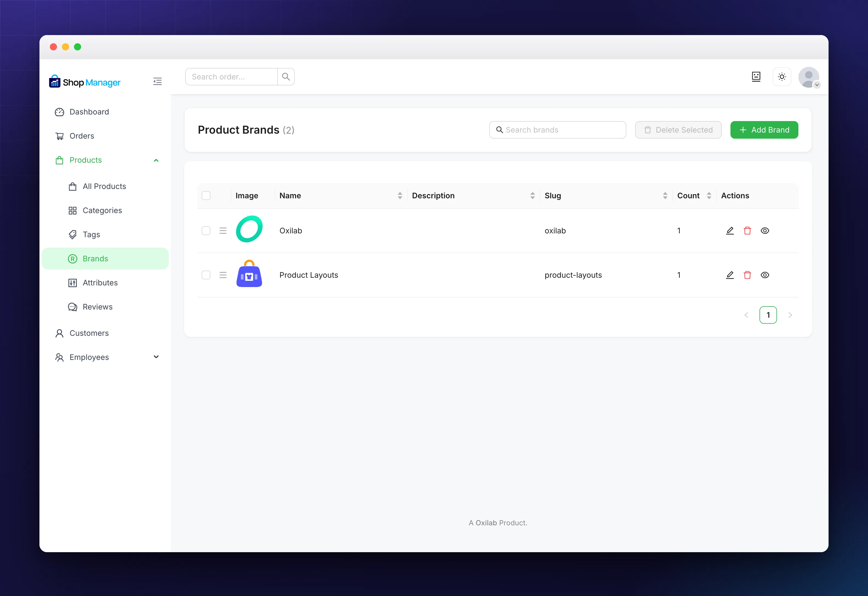Focus the Search order input field
This screenshot has width=868, height=596.
pos(231,76)
